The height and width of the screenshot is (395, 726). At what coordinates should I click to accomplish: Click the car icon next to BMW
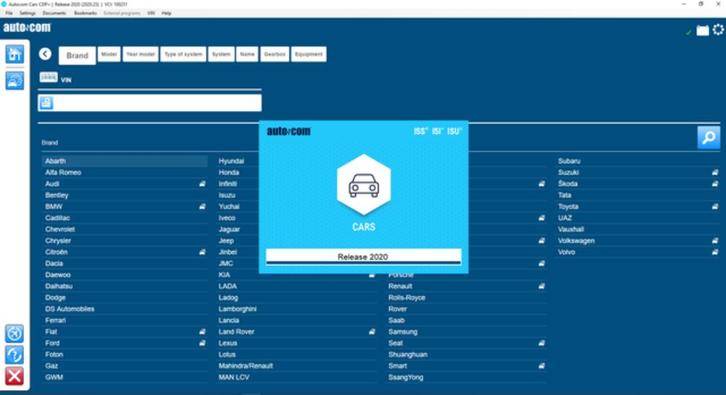click(202, 207)
